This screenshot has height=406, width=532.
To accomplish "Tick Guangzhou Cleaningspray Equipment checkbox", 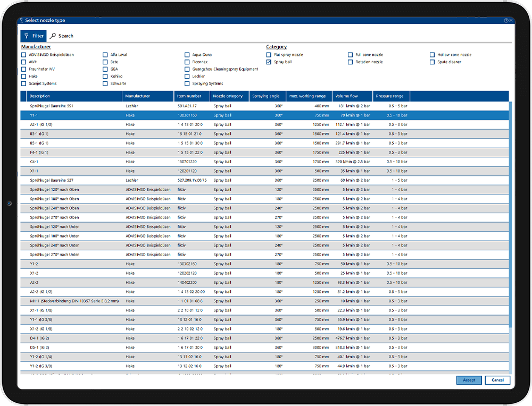I will (187, 69).
